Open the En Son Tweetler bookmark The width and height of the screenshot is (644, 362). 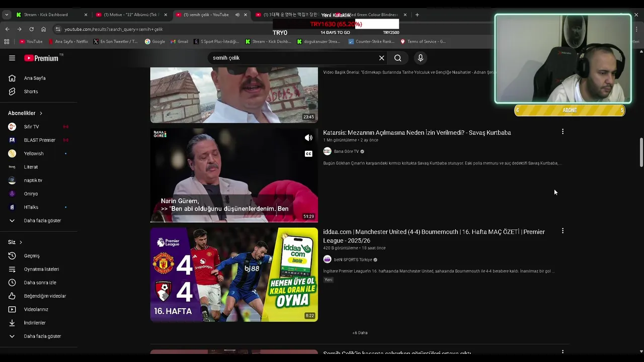116,42
